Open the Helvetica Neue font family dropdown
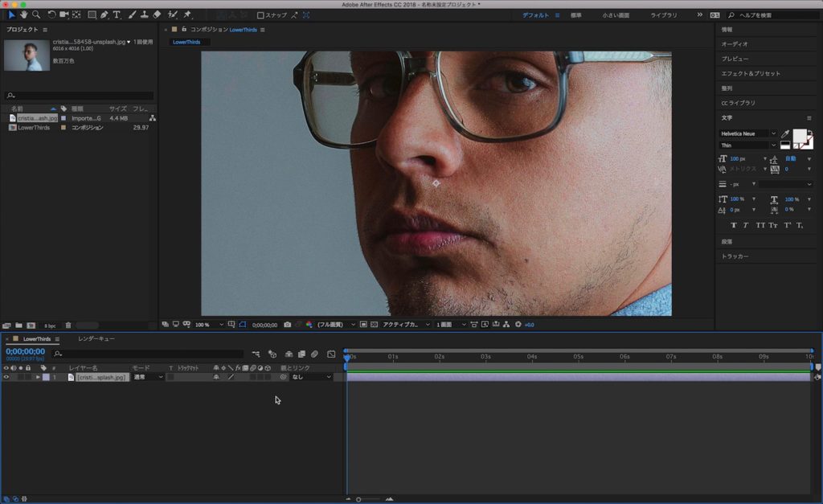The width and height of the screenshot is (823, 504). pos(747,133)
